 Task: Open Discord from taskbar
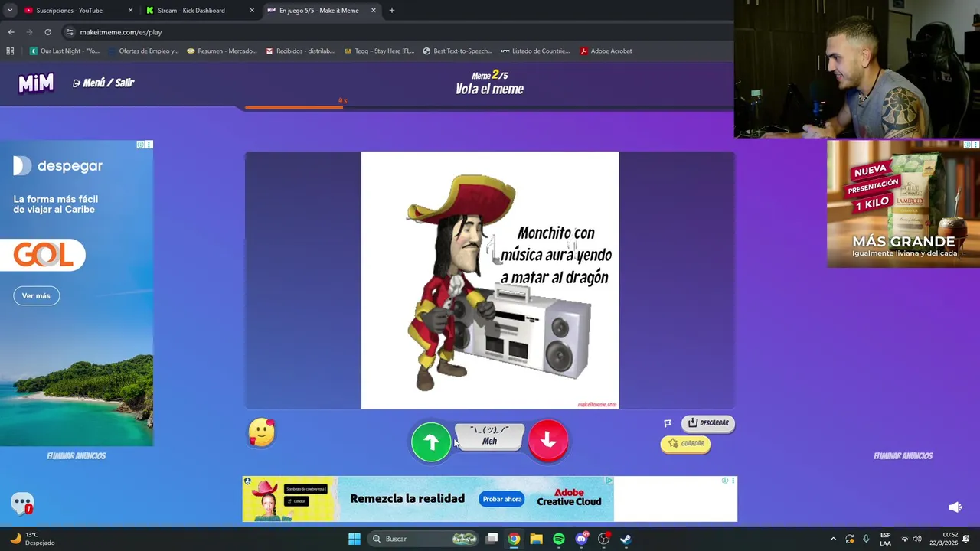581,539
